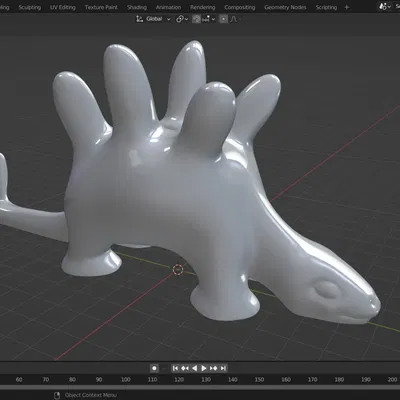Click frame 180 on the timeline
This screenshot has width=400, height=400.
tap(339, 379)
